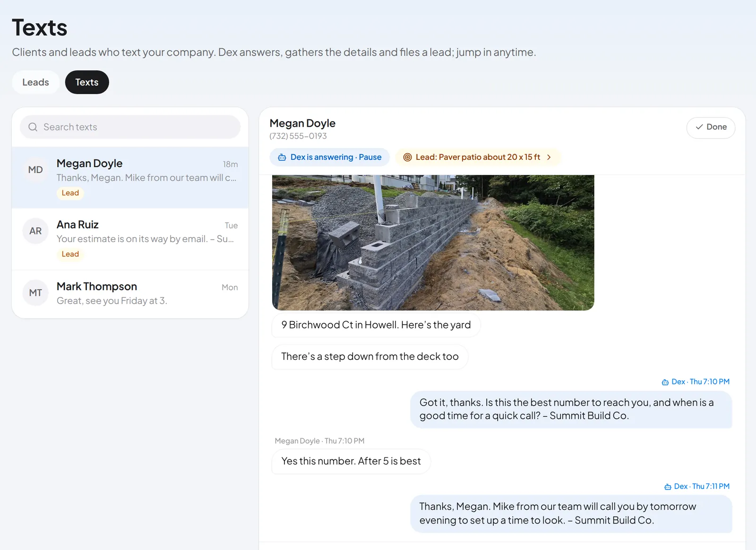This screenshot has width=756, height=550.
Task: Click Dex reply 'Got it, thanks' bubble
Action: [x=571, y=409]
